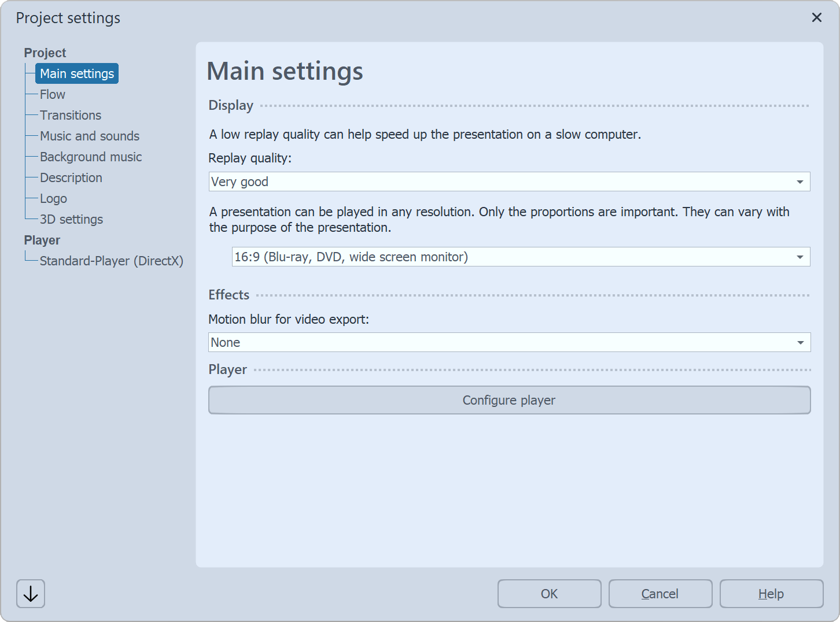The height and width of the screenshot is (622, 840).
Task: Click the Player section header in sidebar
Action: tap(42, 240)
